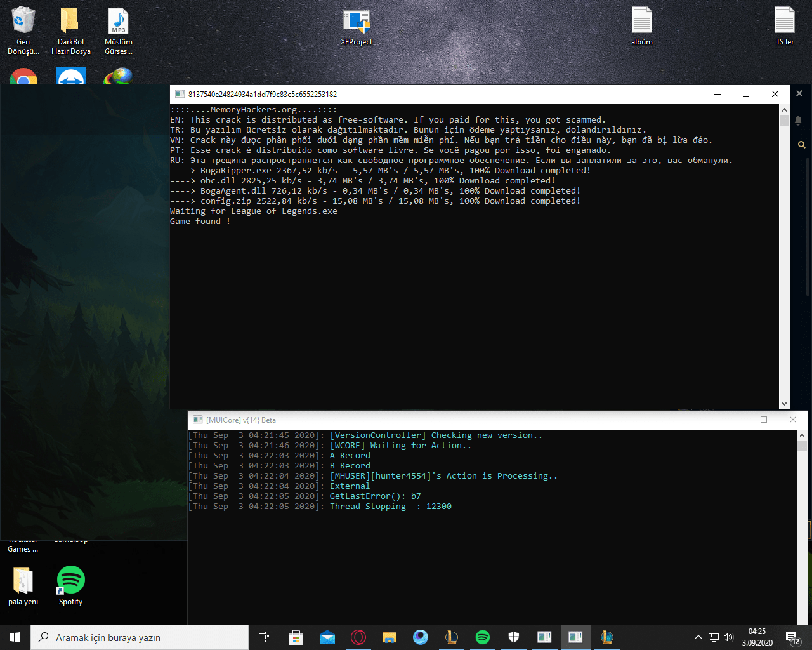Click the blue sphere app taskbar icon
812x650 pixels.
(x=420, y=637)
